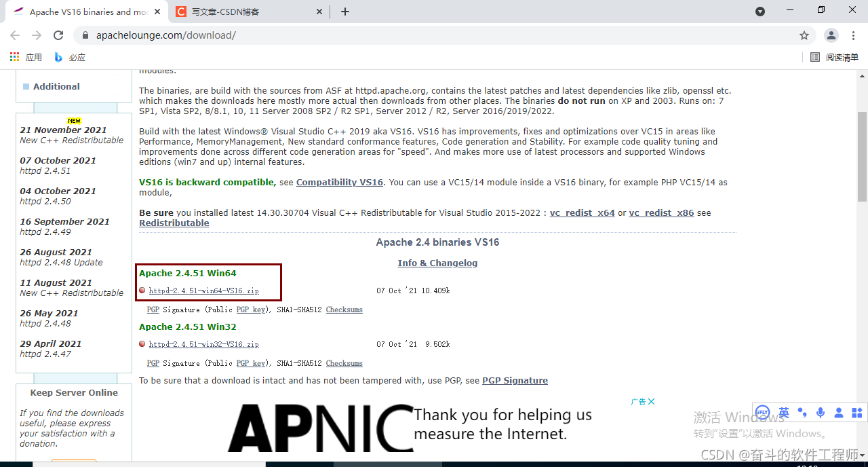Open PGP link under Win32 download

153,363
